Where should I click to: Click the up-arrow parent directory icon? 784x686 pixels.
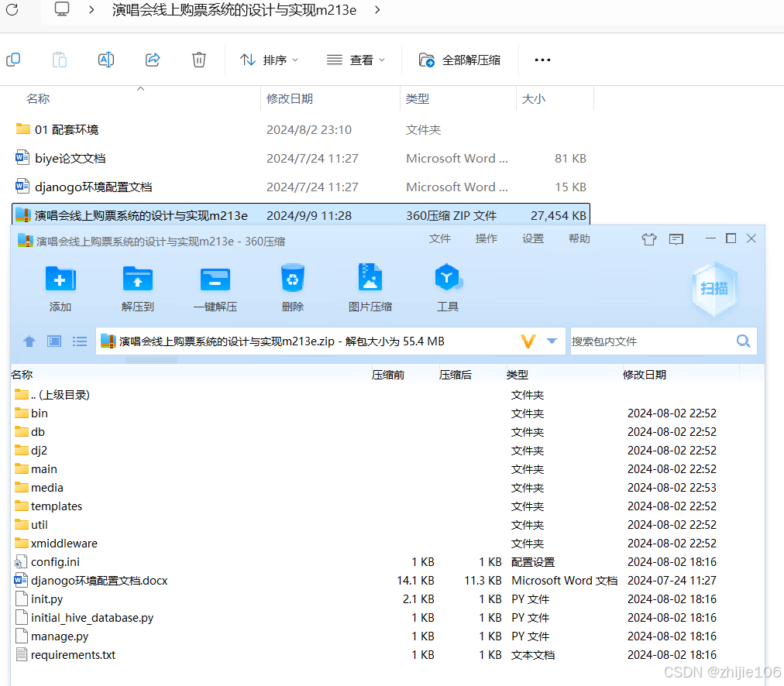coord(29,341)
